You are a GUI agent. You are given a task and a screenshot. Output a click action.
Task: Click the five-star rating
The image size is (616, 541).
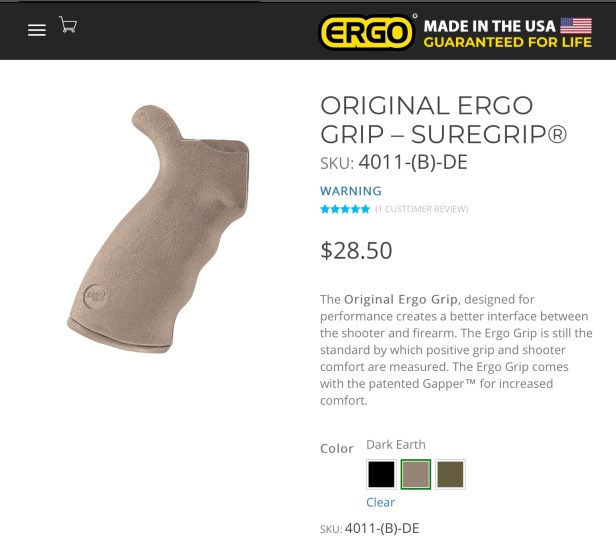(345, 209)
